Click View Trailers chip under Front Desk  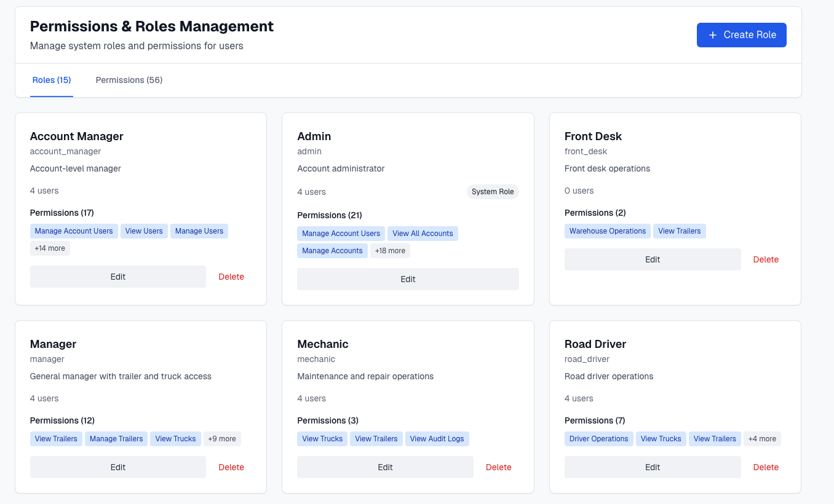click(679, 230)
